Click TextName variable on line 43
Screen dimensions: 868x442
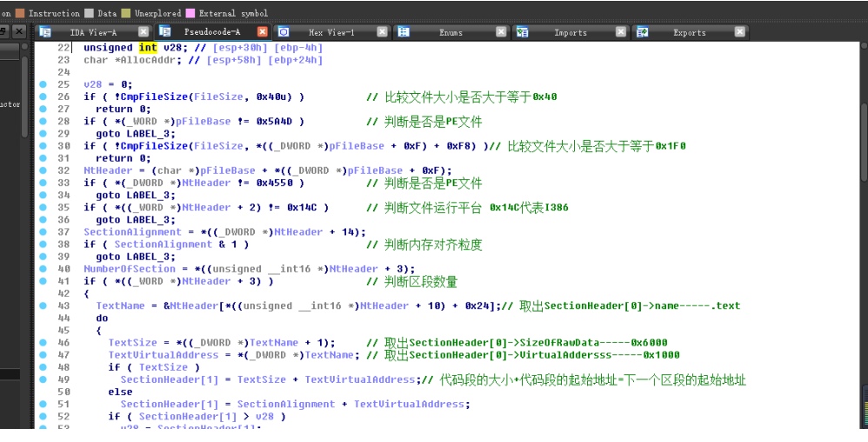pos(120,305)
